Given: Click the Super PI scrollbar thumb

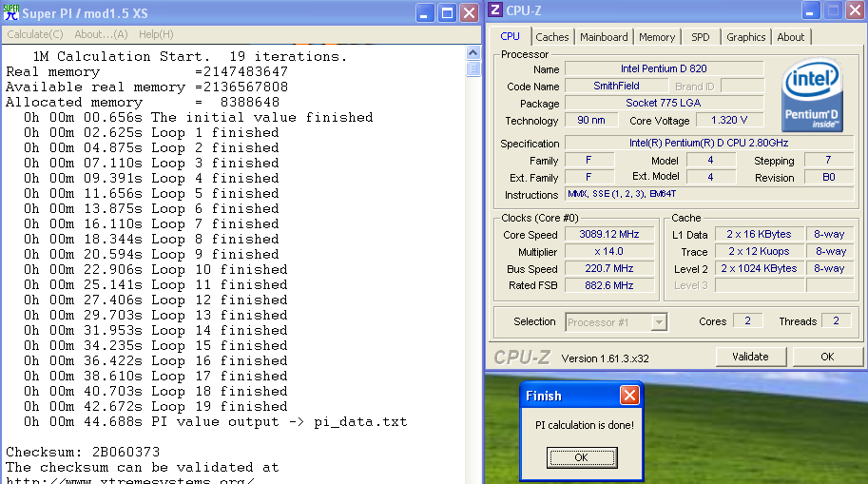Looking at the screenshot, I should tap(473, 68).
